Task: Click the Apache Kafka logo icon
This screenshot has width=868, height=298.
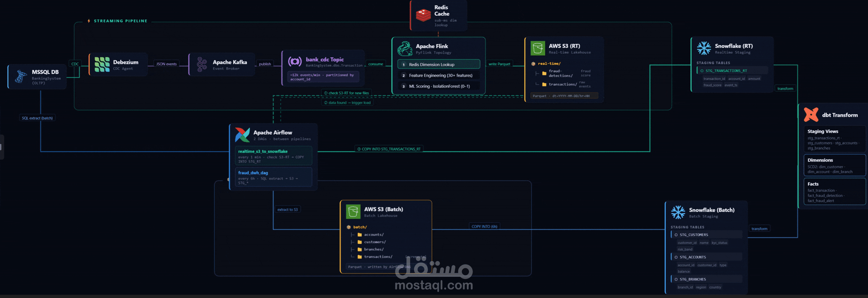Action: click(x=202, y=64)
